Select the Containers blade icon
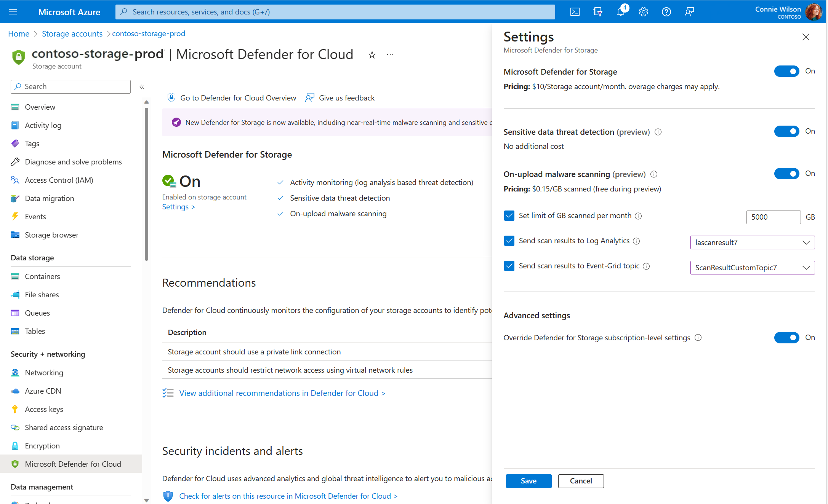This screenshot has height=504, width=828. tap(15, 276)
